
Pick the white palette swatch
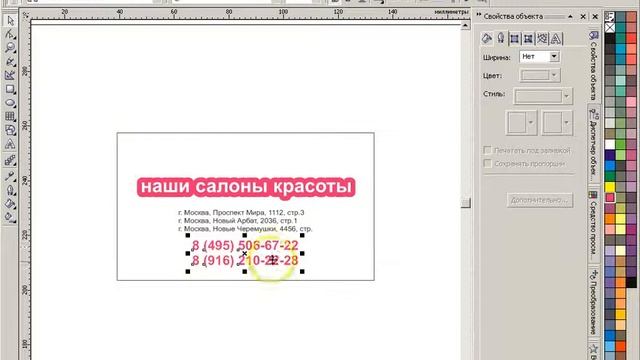pyautogui.click(x=610, y=144)
